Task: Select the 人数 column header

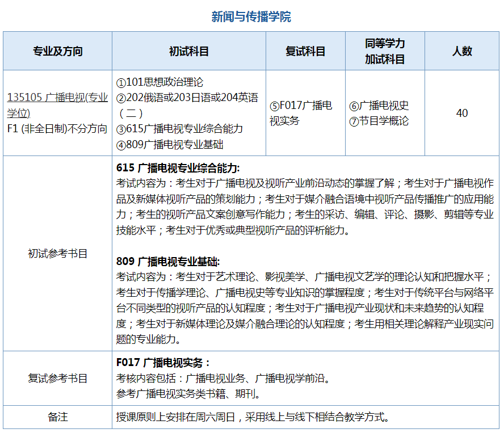Action: coord(462,51)
